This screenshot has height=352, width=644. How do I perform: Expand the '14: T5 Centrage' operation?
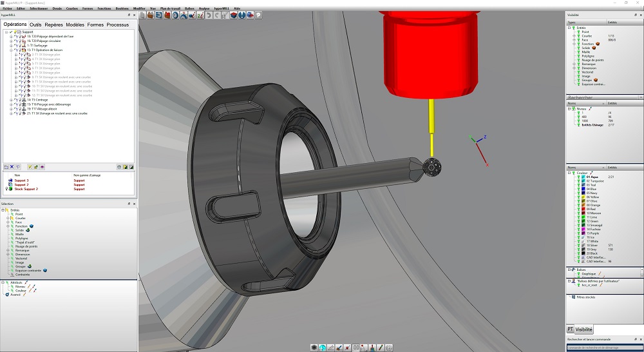tap(11, 100)
